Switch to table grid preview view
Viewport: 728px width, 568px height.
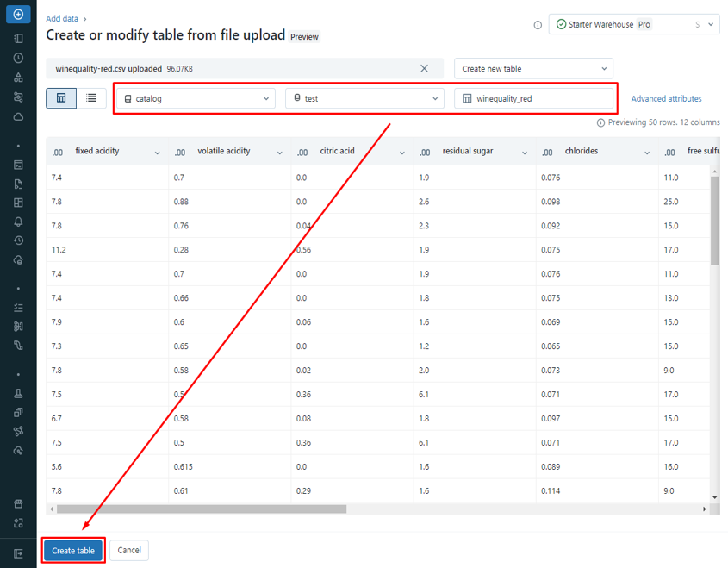tap(61, 98)
